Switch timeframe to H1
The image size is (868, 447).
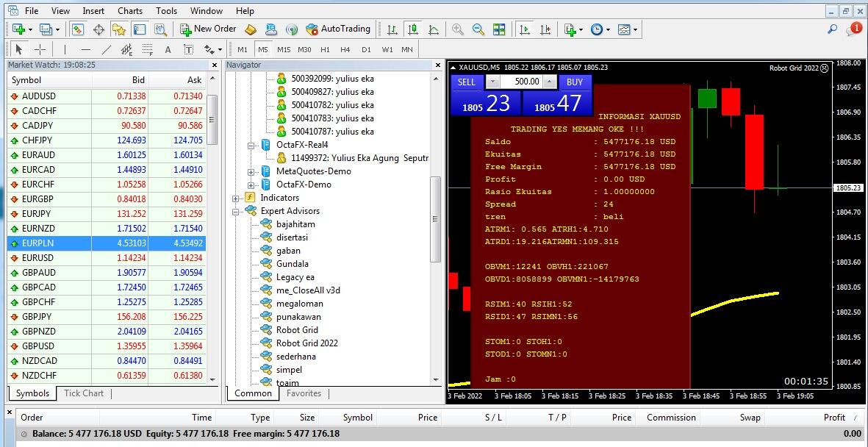pyautogui.click(x=325, y=49)
